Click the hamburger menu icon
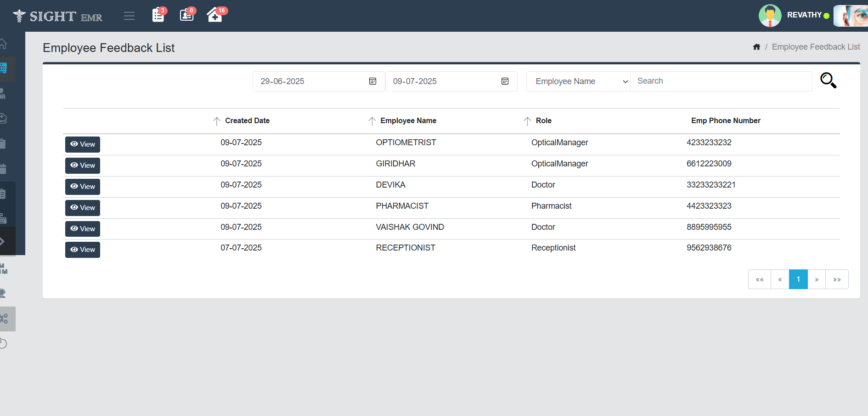This screenshot has width=868, height=416. [129, 16]
